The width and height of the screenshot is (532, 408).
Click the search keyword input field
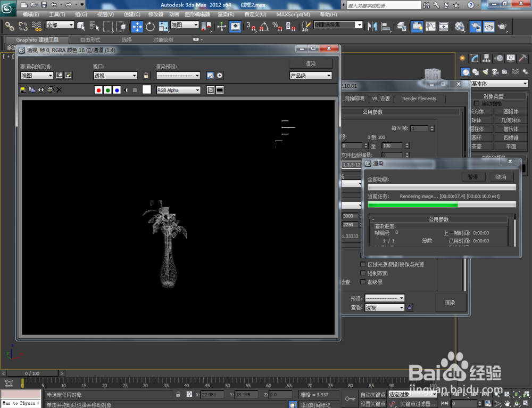(384, 5)
